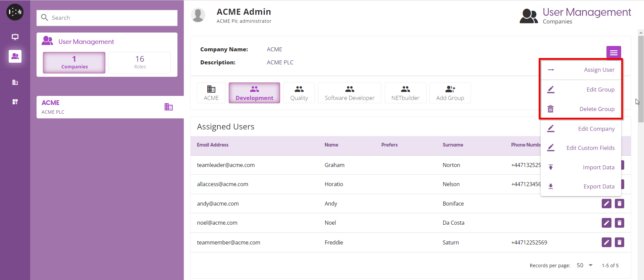The height and width of the screenshot is (280, 644).
Task: Choose Assign User from the menu
Action: [x=581, y=70]
